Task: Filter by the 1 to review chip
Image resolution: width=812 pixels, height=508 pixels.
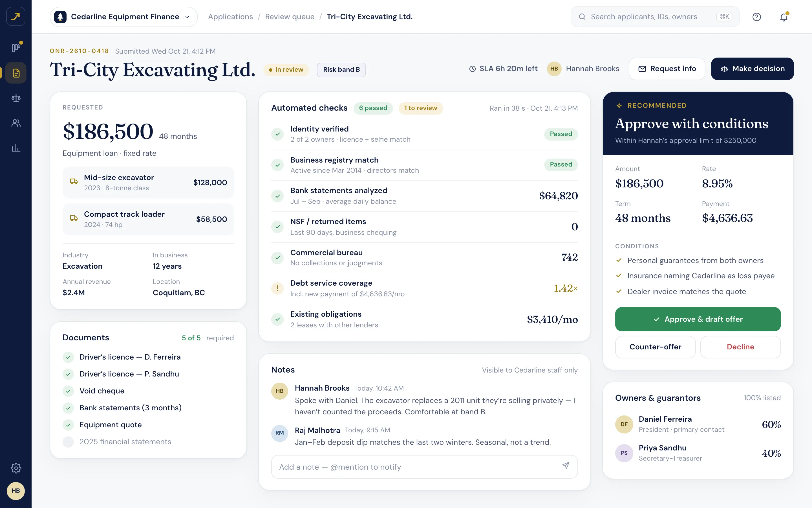Action: point(420,108)
